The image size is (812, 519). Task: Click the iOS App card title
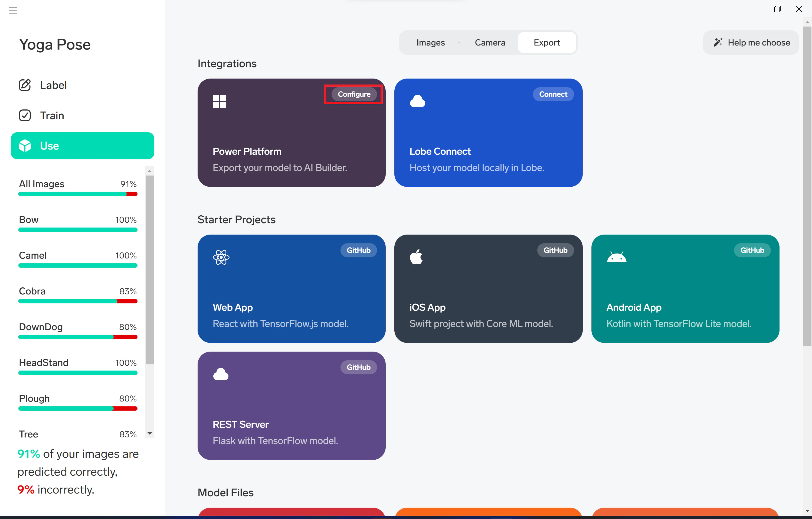[427, 307]
